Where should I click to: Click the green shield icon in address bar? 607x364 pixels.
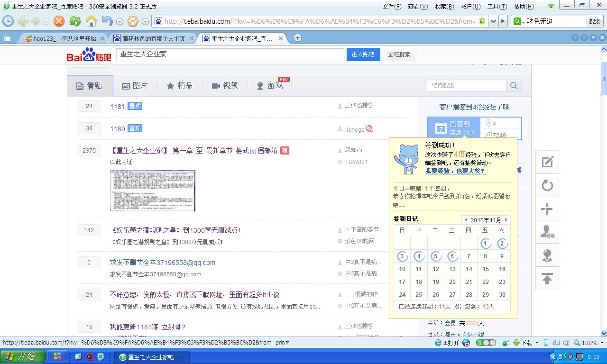[x=482, y=21]
